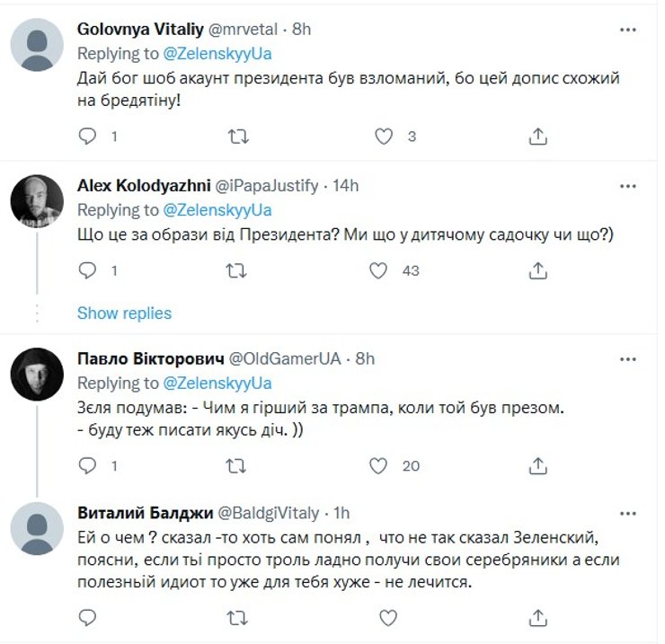Viewport: 665px width, 644px height.
Task: Retweet Alex Kolodyazhni's tweet
Action: point(236,270)
